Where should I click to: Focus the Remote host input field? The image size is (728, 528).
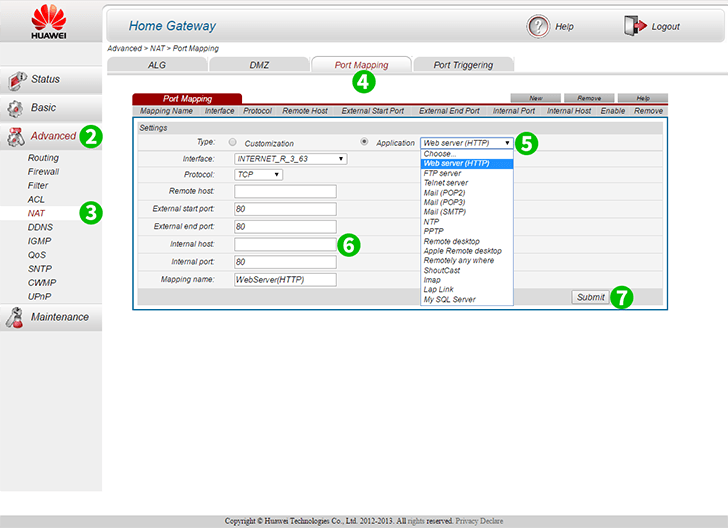(286, 191)
